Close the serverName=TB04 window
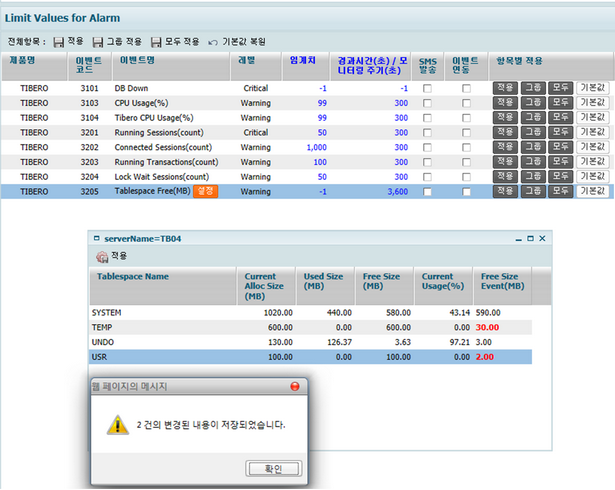This screenshot has height=490, width=615. point(542,239)
